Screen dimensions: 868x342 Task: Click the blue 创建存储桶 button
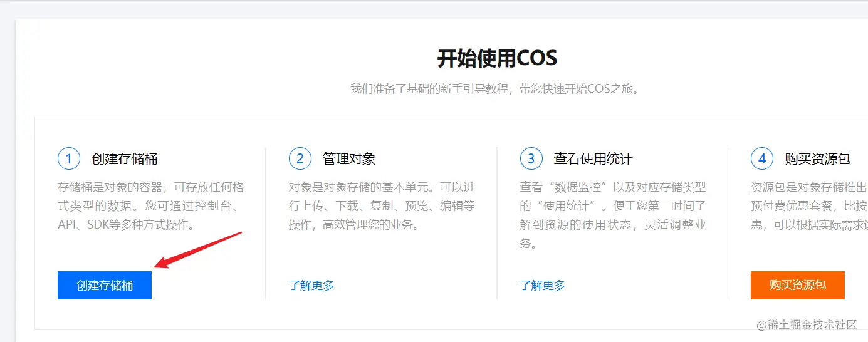point(105,285)
